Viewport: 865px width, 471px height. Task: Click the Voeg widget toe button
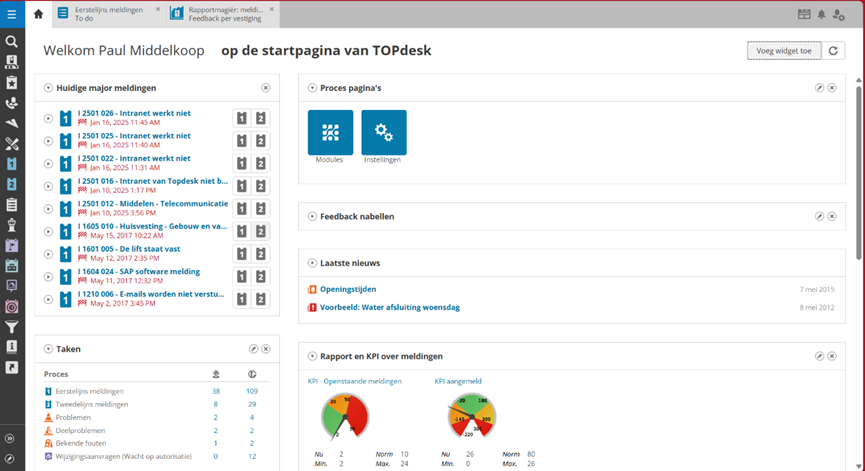click(x=783, y=50)
